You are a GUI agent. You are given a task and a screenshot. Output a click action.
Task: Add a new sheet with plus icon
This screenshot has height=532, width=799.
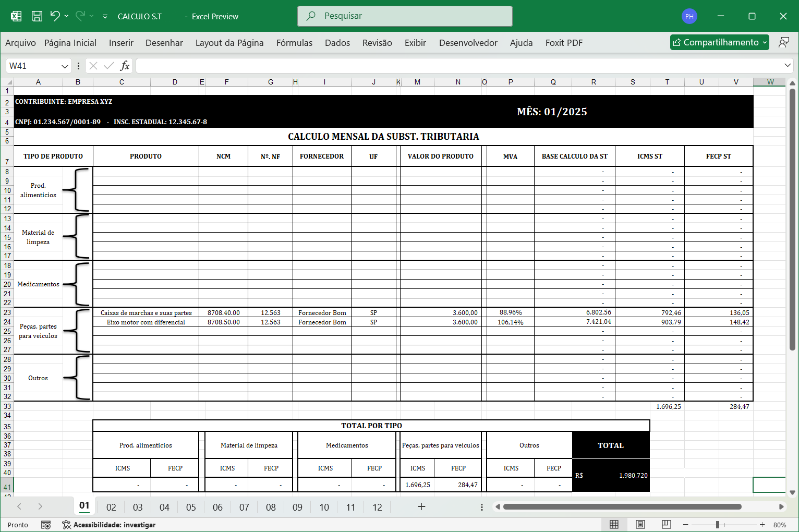[421, 506]
